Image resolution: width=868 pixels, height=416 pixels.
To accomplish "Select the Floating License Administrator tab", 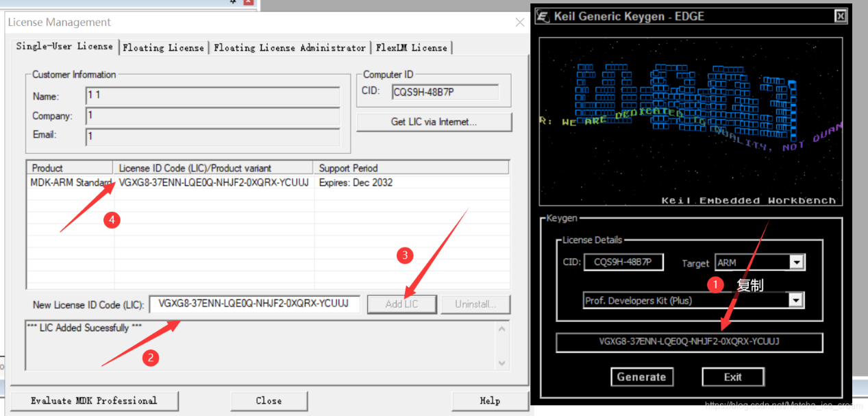I will tap(290, 48).
